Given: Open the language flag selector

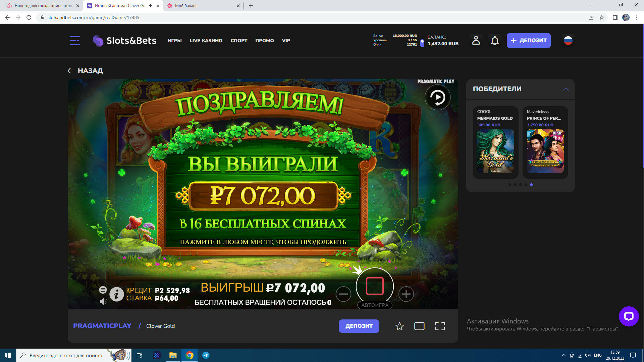Looking at the screenshot, I should (x=568, y=41).
